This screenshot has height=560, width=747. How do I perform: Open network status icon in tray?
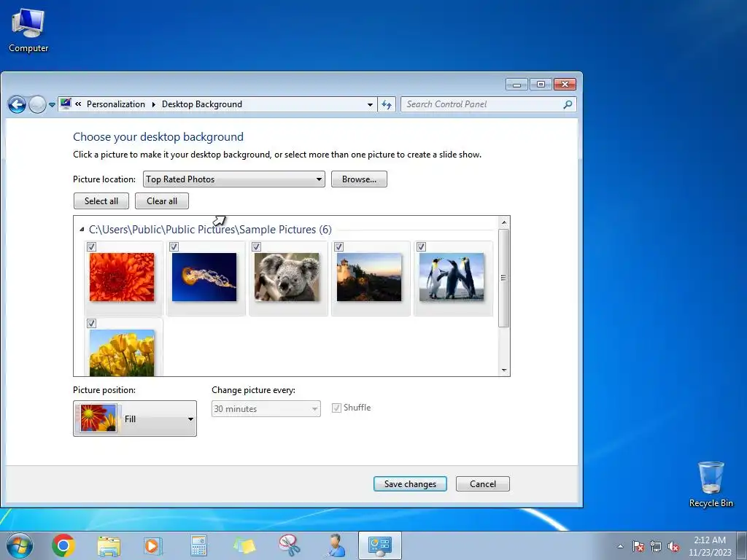[x=656, y=546]
